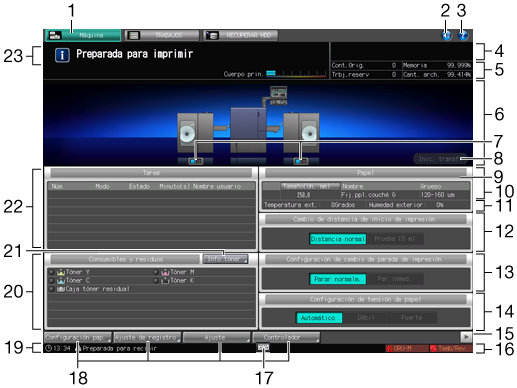The image size is (517, 388).
Task: Click the Cont.Orig. counter field
Action: [x=366, y=65]
